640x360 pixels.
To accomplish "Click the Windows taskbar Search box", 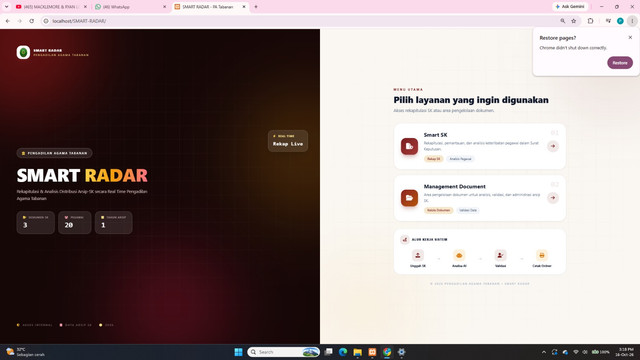I will pyautogui.click(x=283, y=352).
